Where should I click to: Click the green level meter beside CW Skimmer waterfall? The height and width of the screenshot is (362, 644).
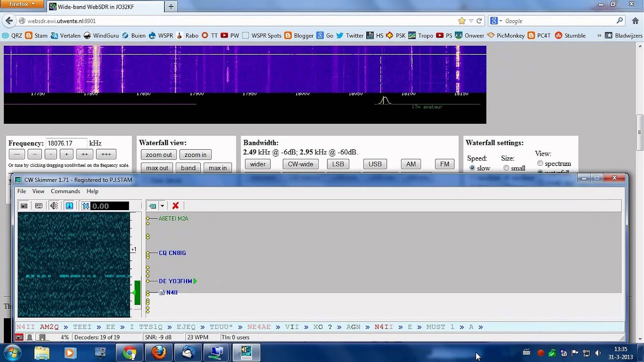pos(137,293)
